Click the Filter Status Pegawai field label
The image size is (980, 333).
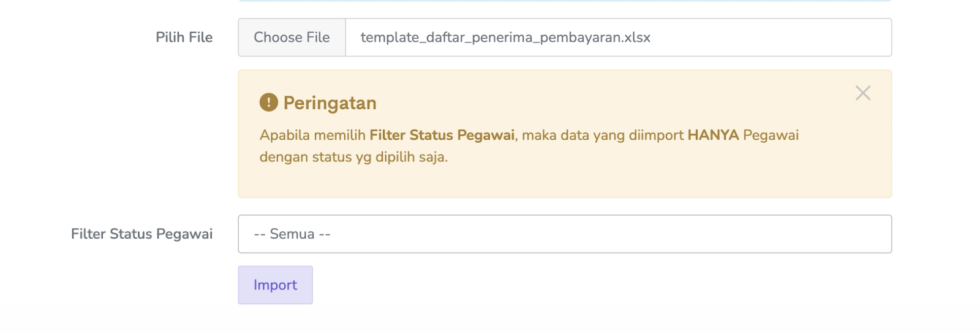pyautogui.click(x=141, y=234)
